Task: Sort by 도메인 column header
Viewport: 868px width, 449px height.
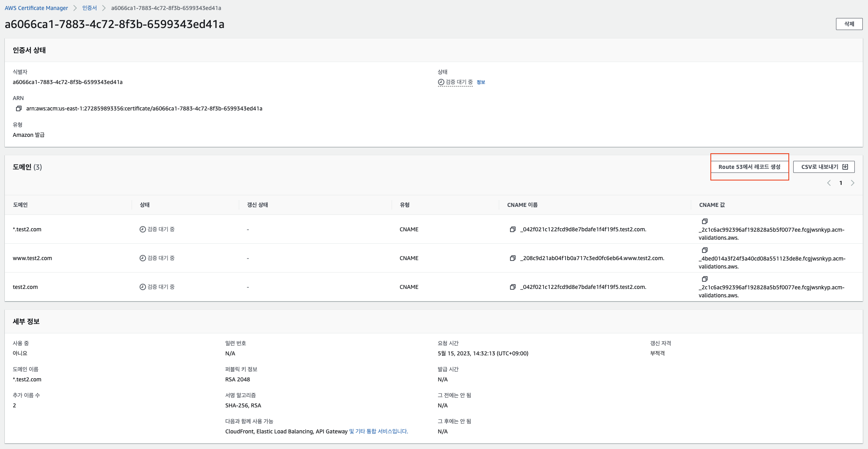Action: point(20,205)
